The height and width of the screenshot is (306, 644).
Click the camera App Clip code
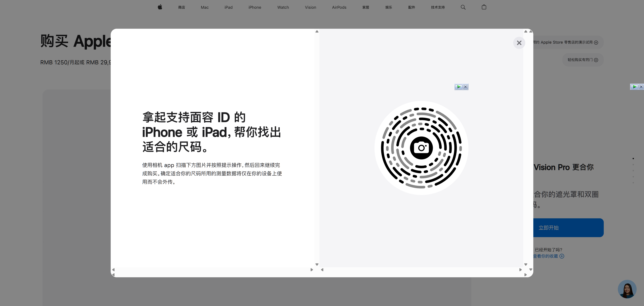pos(421,148)
